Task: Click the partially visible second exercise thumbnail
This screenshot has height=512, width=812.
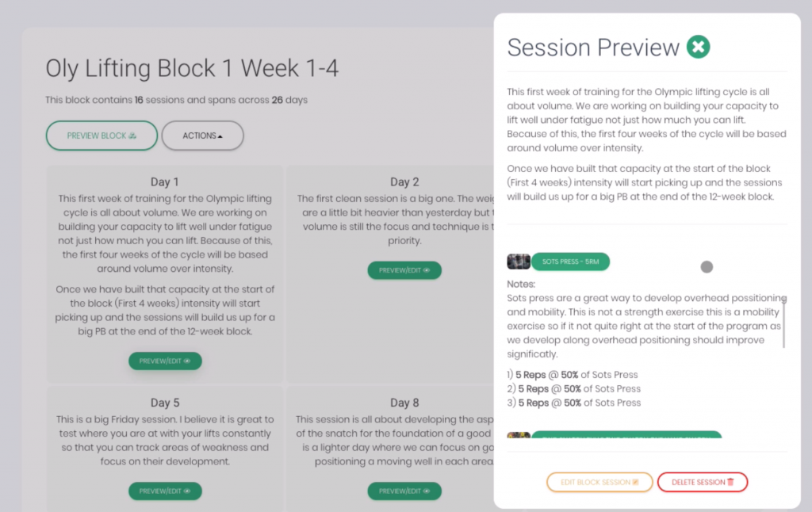Action: 519,435
